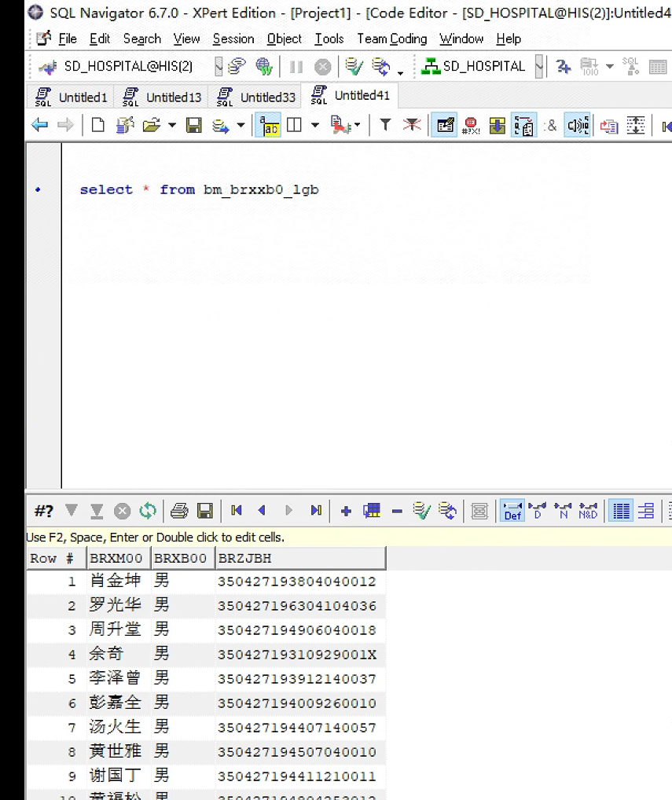Click the duplicate row grid icon

372,511
